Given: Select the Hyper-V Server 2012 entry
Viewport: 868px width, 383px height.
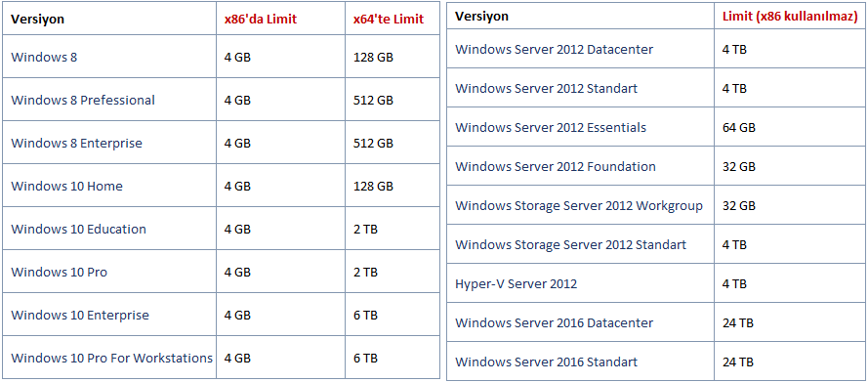Looking at the screenshot, I should pos(516,283).
